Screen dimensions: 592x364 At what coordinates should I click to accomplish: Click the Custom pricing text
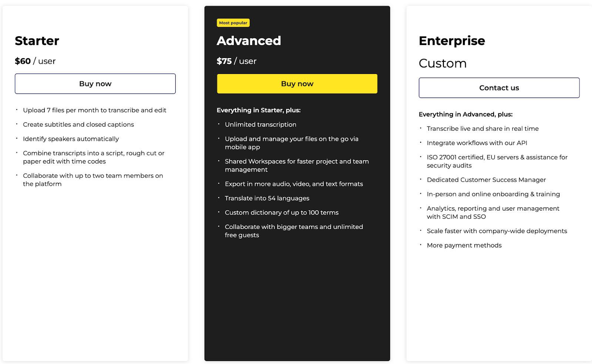coord(443,63)
